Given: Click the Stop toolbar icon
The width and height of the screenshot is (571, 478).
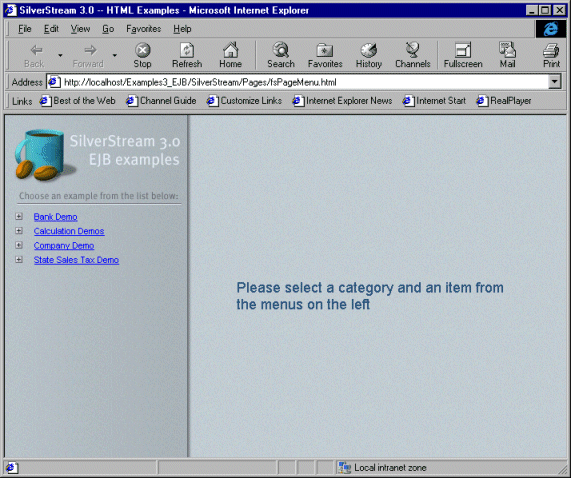Looking at the screenshot, I should (x=142, y=50).
